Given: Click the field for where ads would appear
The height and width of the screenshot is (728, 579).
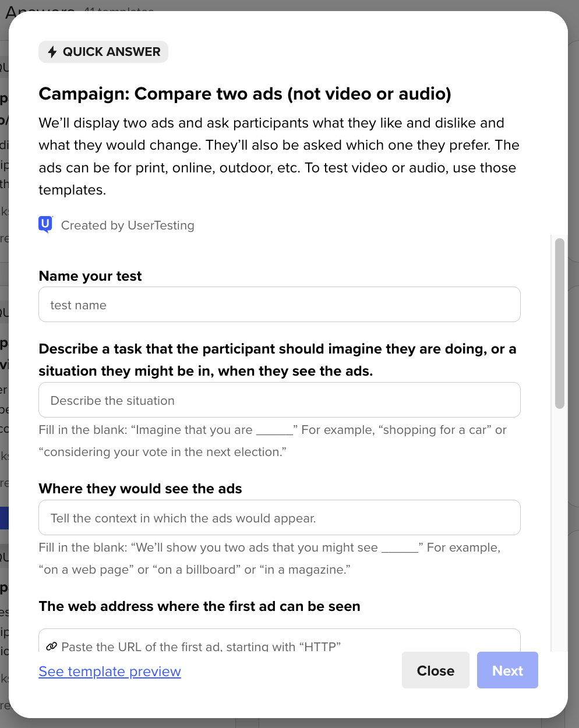Looking at the screenshot, I should pos(279,517).
